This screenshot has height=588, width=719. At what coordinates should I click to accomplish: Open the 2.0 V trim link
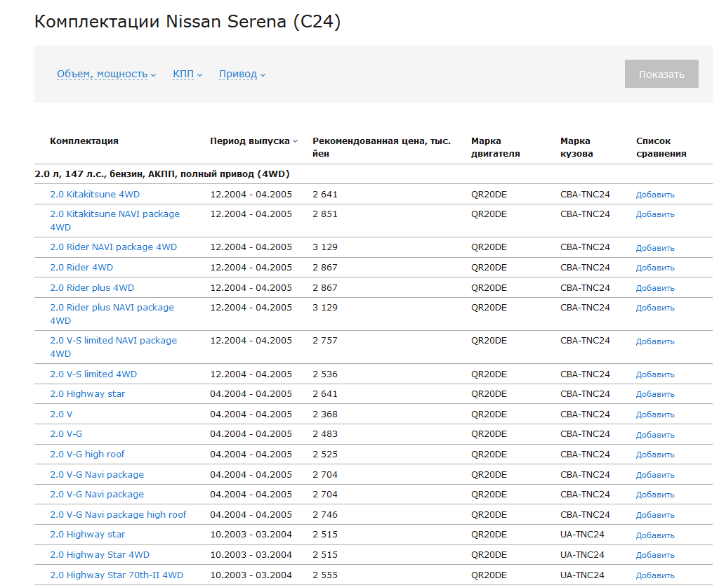pyautogui.click(x=61, y=414)
